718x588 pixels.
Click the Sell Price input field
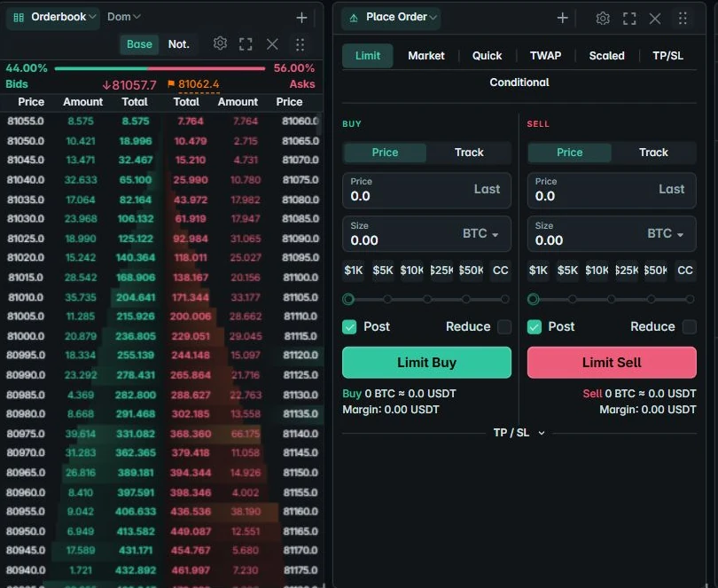pyautogui.click(x=612, y=191)
